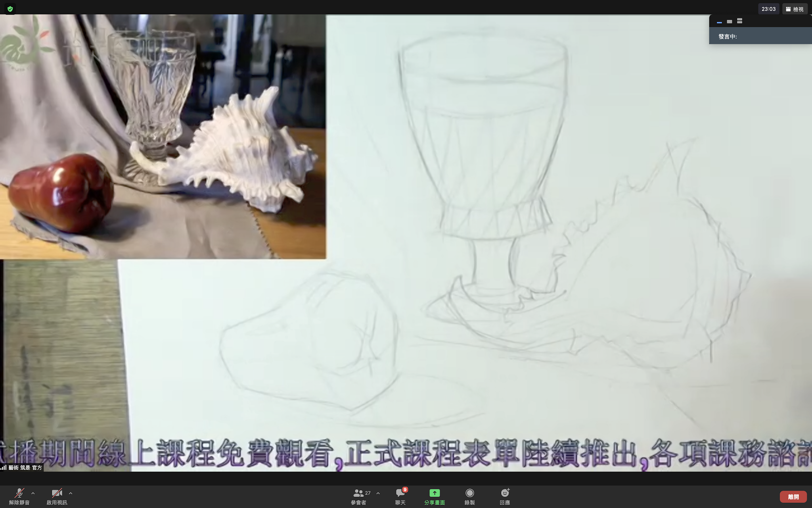Minimize the floating speaker thumbnail panel
812x508 pixels.
pos(719,22)
